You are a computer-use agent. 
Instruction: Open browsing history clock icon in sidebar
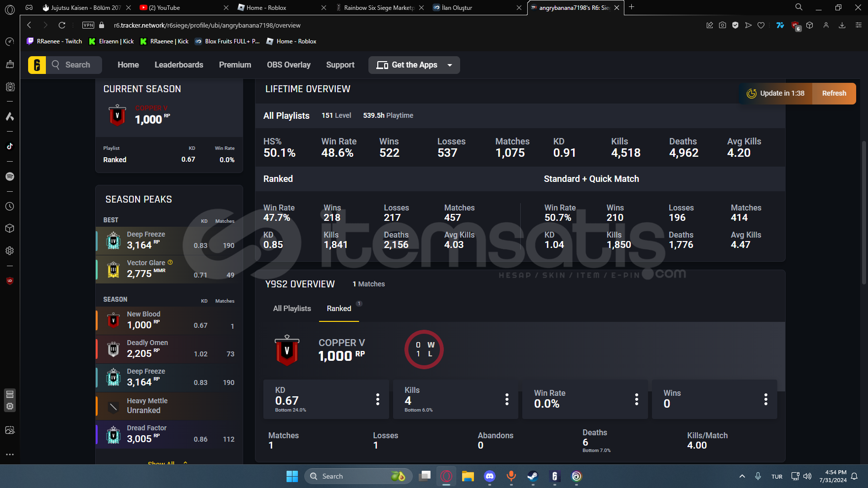point(9,206)
